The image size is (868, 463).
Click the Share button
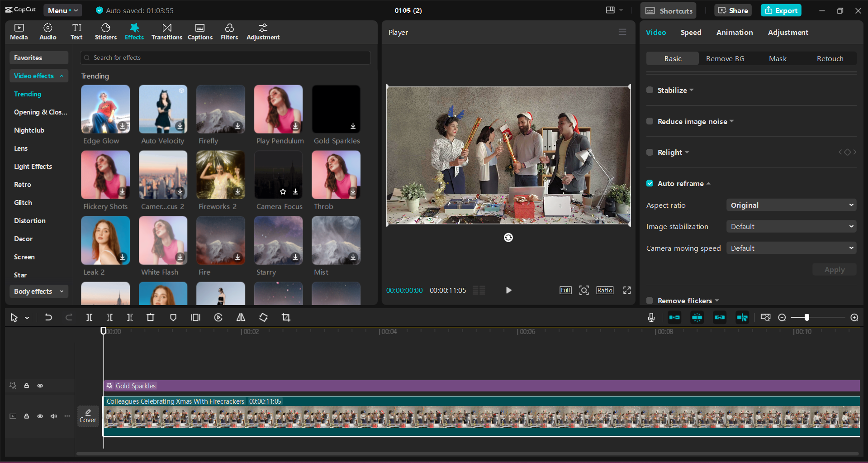tap(733, 10)
